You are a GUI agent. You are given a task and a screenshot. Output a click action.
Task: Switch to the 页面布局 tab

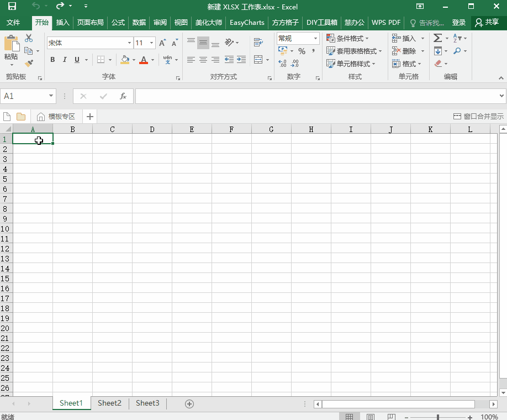(90, 22)
